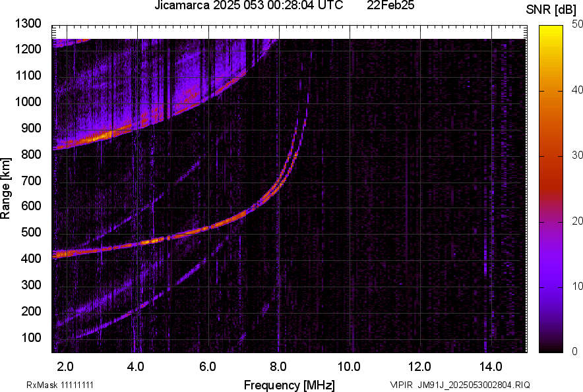This screenshot has width=583, height=392.
Task: Click the range tick label '600'
Action: coord(31,206)
